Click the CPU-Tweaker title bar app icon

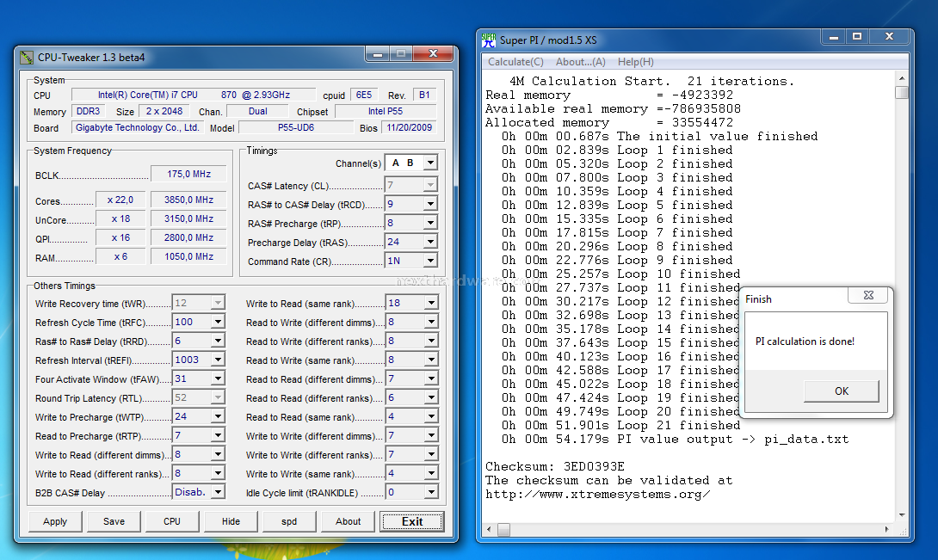click(27, 58)
